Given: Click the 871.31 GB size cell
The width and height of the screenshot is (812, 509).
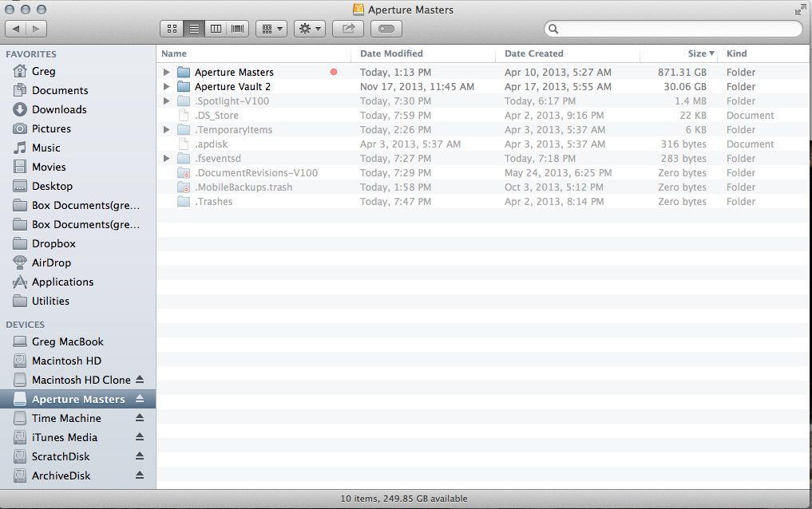Looking at the screenshot, I should click(682, 73).
